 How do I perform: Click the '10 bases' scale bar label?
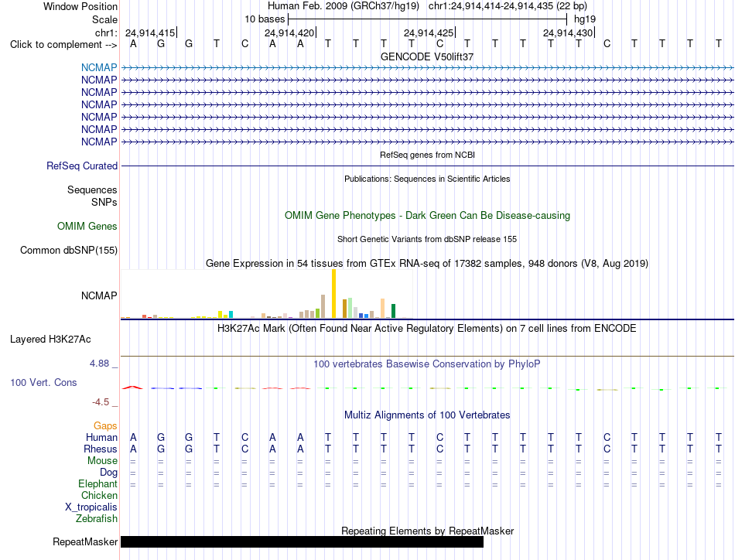265,19
